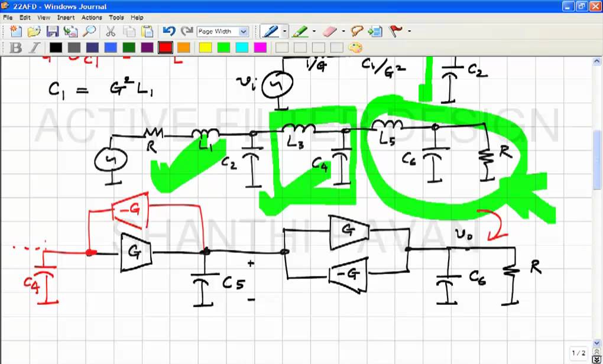Select the Eraser tool
The width and height of the screenshot is (603, 364).
[x=329, y=31]
